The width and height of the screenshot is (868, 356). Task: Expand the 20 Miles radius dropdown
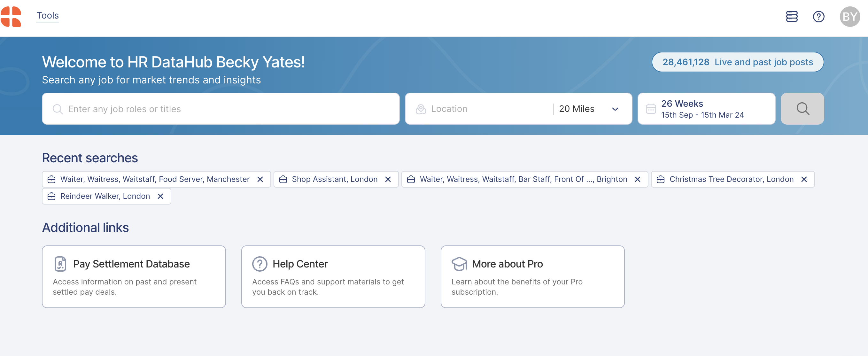point(589,109)
